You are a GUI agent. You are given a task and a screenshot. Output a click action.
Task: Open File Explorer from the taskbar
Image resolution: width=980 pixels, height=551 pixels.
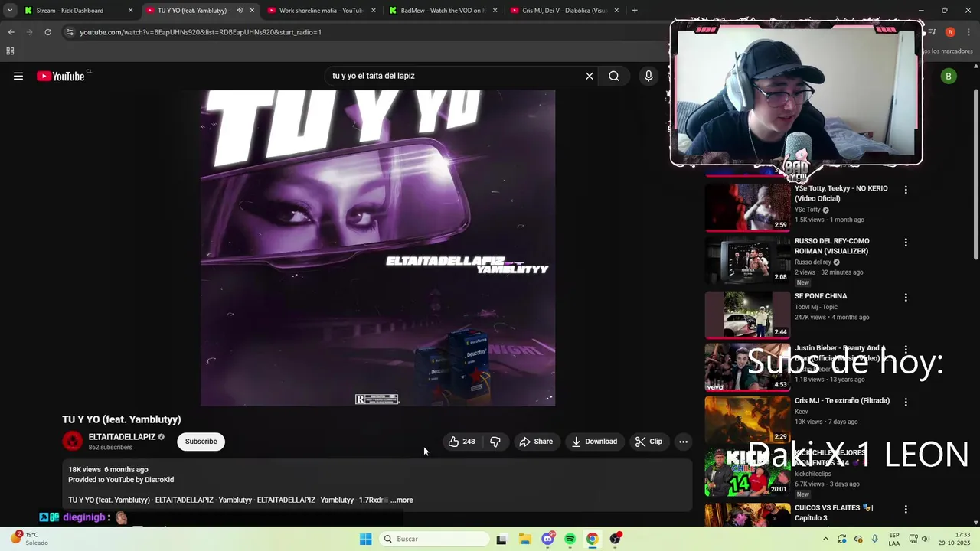[x=525, y=539]
